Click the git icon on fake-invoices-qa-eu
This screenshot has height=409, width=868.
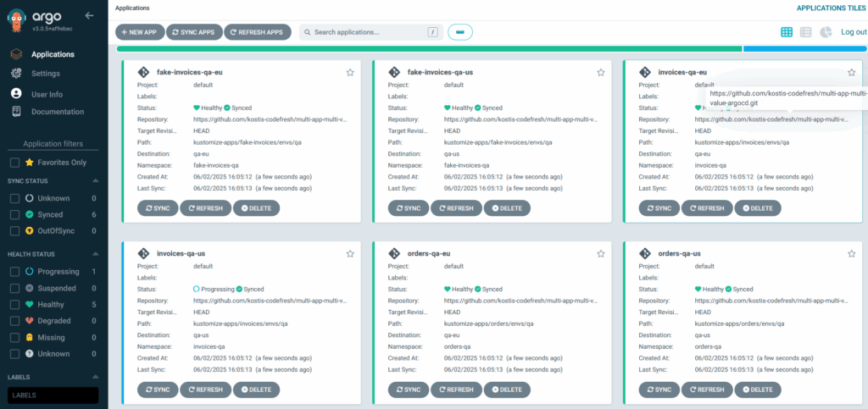pos(143,73)
